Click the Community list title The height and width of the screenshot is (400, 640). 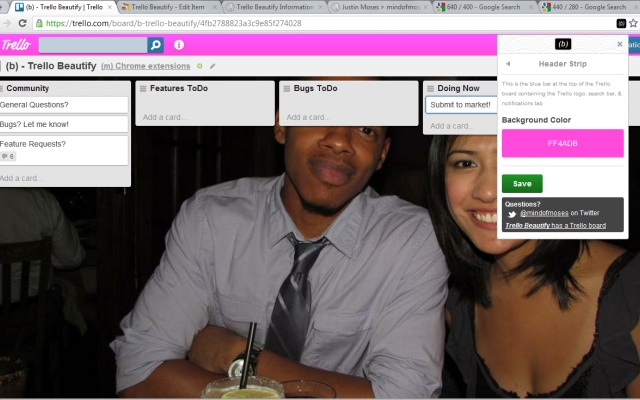click(x=27, y=88)
